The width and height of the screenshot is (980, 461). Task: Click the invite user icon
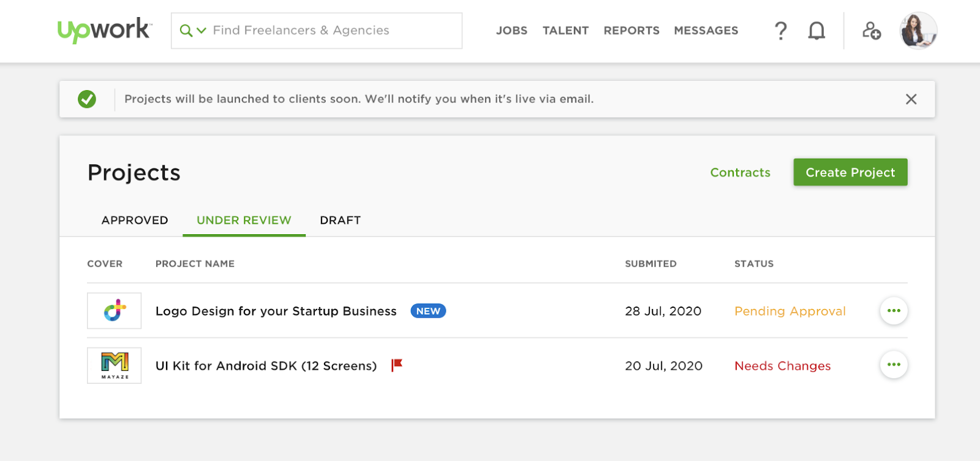coord(871,31)
